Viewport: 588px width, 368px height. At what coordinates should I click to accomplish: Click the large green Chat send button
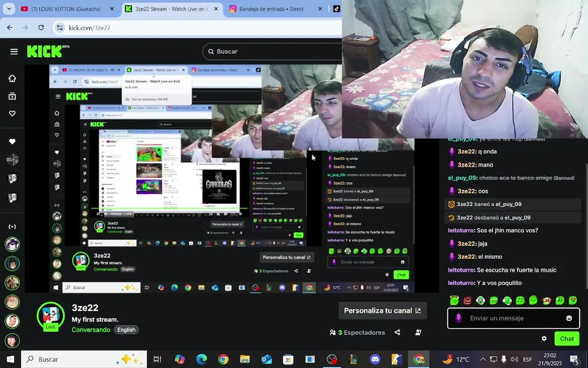(x=567, y=338)
